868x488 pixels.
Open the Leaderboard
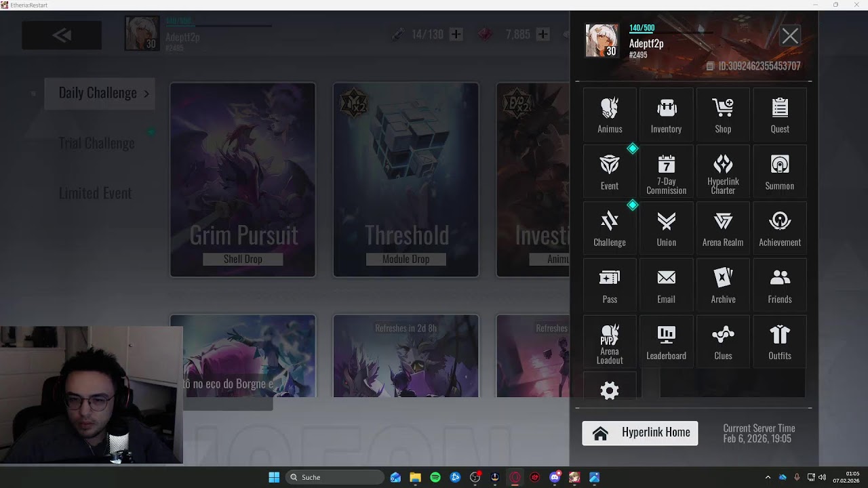pyautogui.click(x=666, y=342)
